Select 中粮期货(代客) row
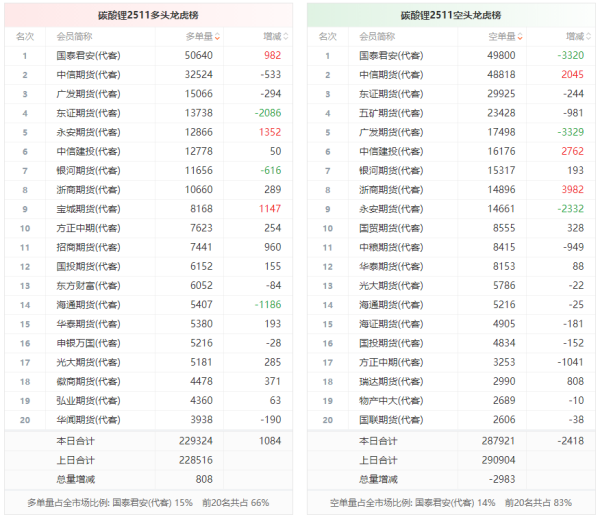Image resolution: width=600 pixels, height=519 pixels. (x=451, y=247)
